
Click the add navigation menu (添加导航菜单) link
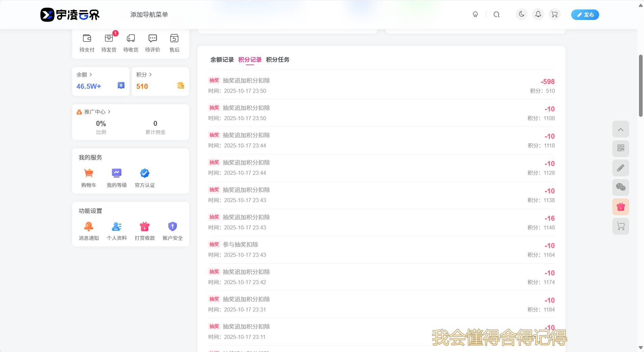149,15
